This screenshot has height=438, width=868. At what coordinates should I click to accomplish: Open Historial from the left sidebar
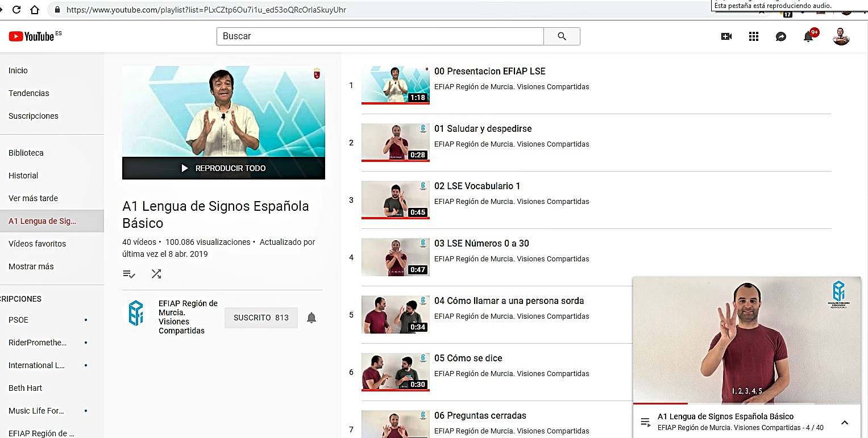[x=23, y=176]
